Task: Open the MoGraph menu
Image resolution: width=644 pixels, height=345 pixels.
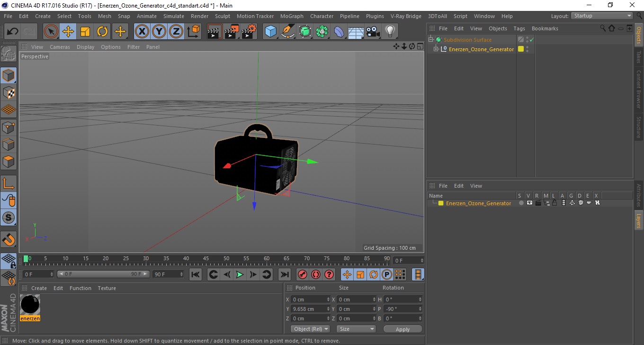Action: click(292, 16)
